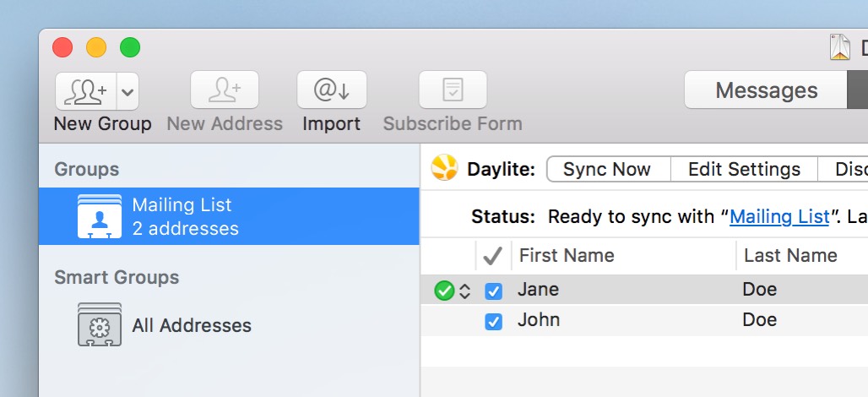This screenshot has height=397, width=868.
Task: Click Doe in Jane's row
Action: [x=760, y=290]
